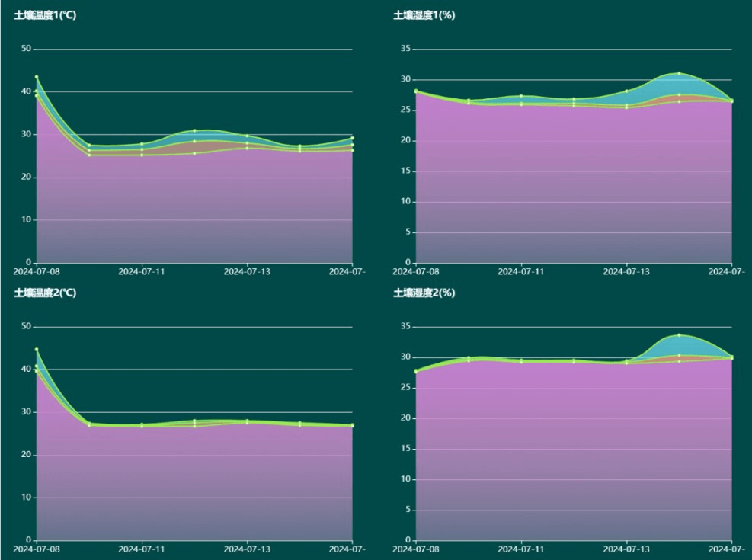Click 2024-07-13 axis label in 土壤湿度1 chart
Screen dimensions: 752x560
pos(626,271)
